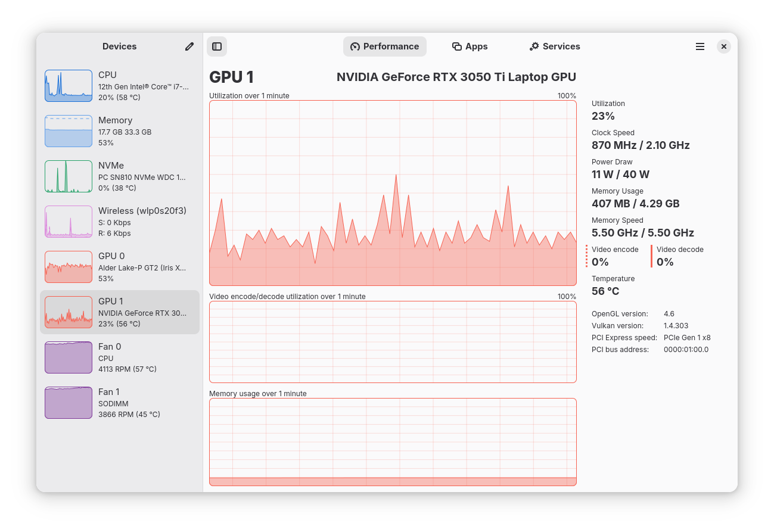Select the CPU graph thumbnail in the sidebar
Viewport: 774px width, 532px height.
68,85
